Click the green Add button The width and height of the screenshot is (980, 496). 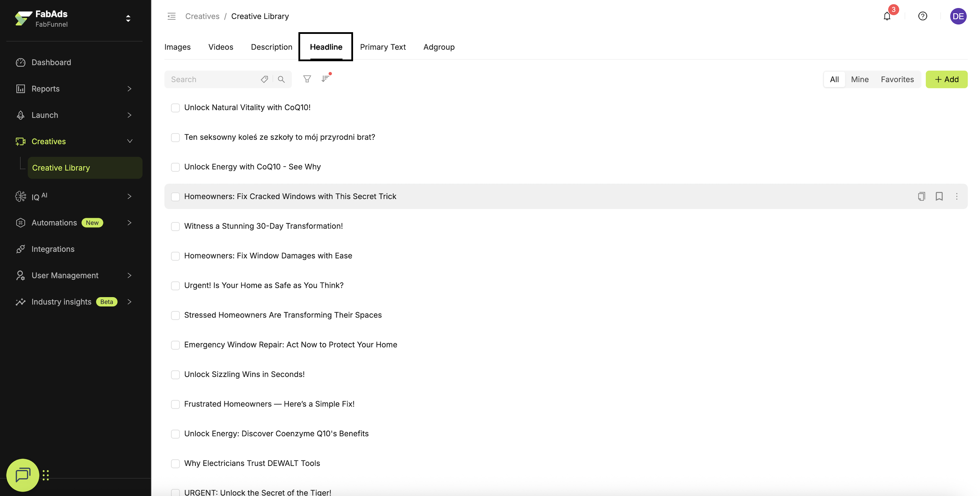point(946,79)
